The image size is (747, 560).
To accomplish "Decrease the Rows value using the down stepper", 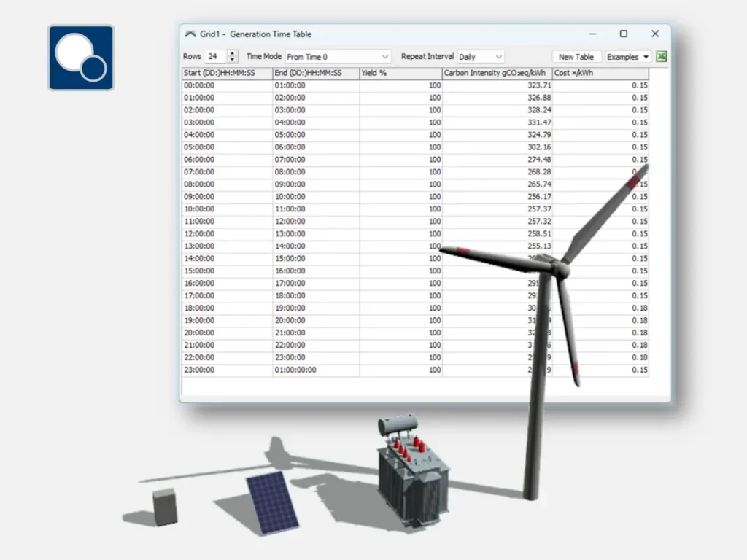I will pos(233,59).
